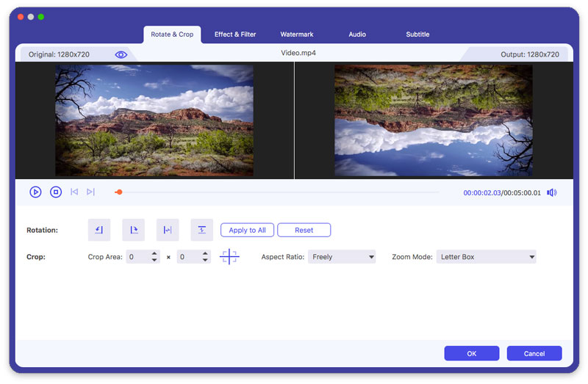Flip video vertically

pyautogui.click(x=201, y=230)
